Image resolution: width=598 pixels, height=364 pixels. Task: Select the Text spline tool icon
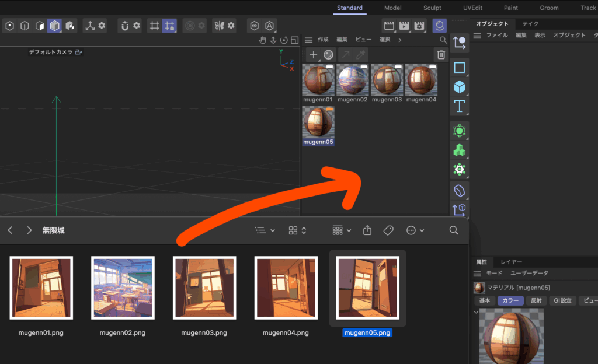(460, 107)
